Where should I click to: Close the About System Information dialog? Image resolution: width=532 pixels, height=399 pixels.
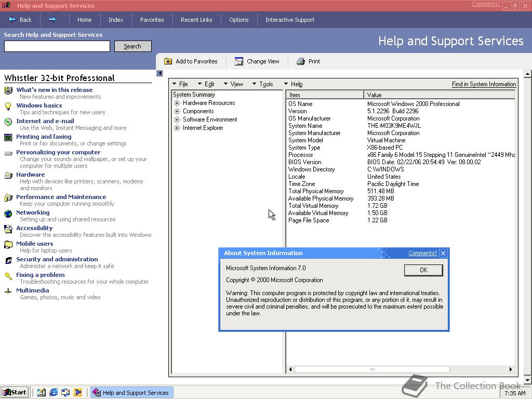(x=443, y=253)
